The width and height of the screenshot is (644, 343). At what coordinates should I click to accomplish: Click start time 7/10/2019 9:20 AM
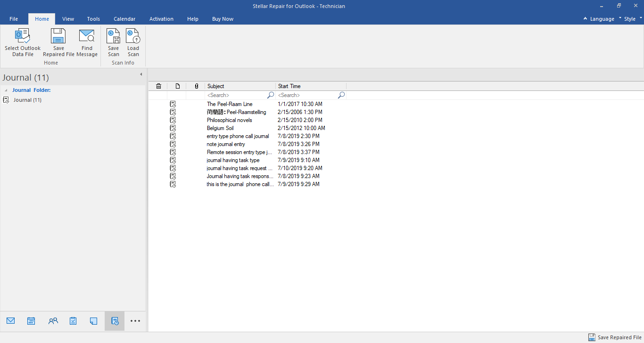click(x=300, y=168)
